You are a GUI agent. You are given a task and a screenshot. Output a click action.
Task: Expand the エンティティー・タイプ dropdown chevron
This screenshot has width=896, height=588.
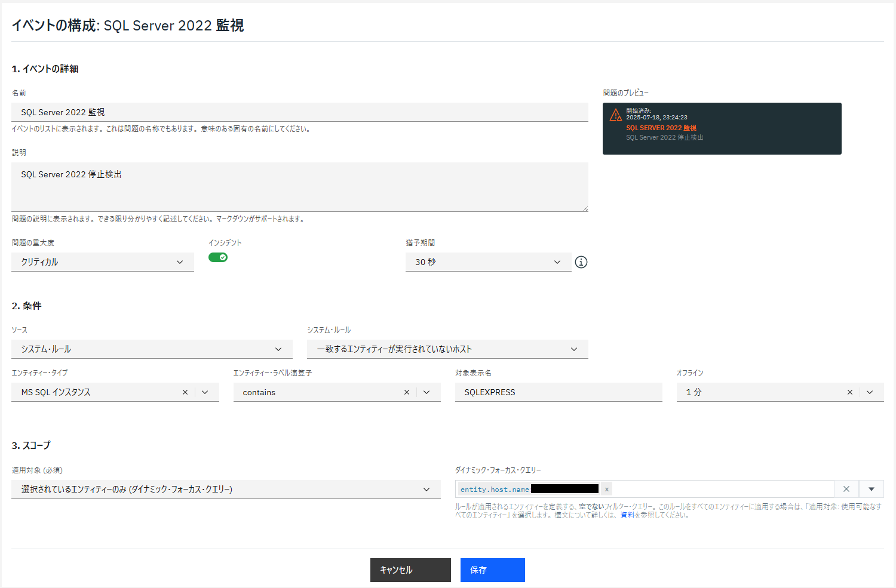tap(205, 392)
